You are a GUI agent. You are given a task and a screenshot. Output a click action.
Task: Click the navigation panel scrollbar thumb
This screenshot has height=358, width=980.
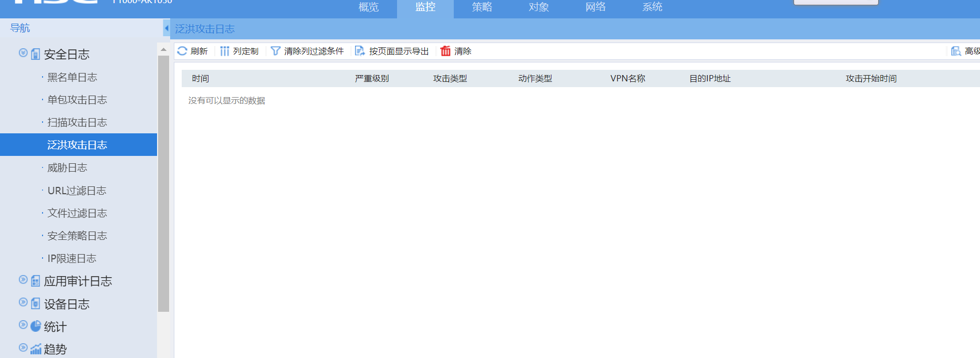point(163,184)
